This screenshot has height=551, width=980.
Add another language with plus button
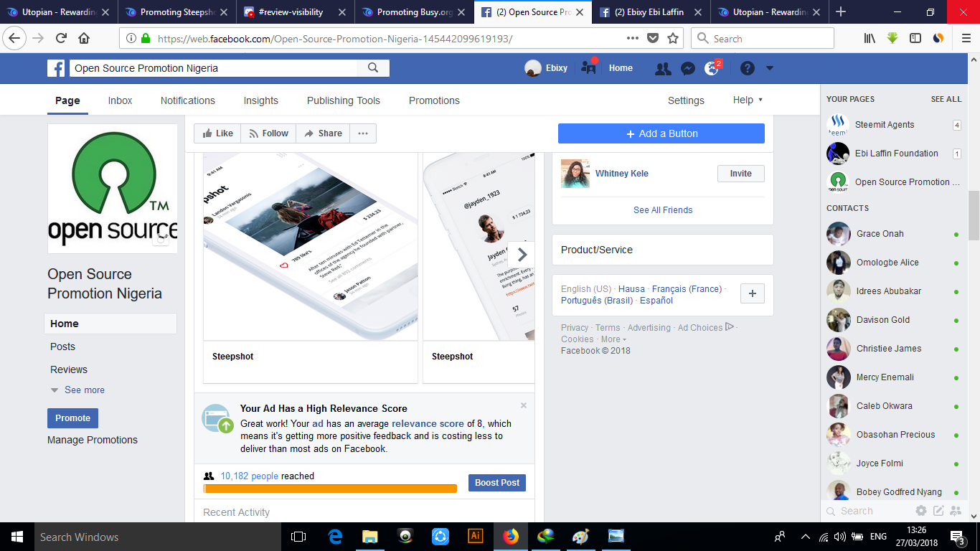[753, 293]
